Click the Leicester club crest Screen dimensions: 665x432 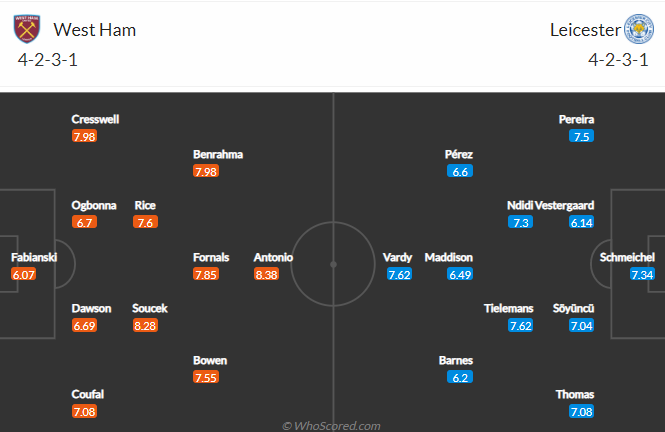tap(639, 29)
